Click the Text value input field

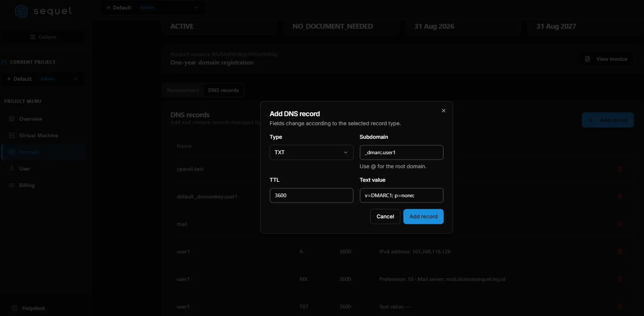(401, 195)
